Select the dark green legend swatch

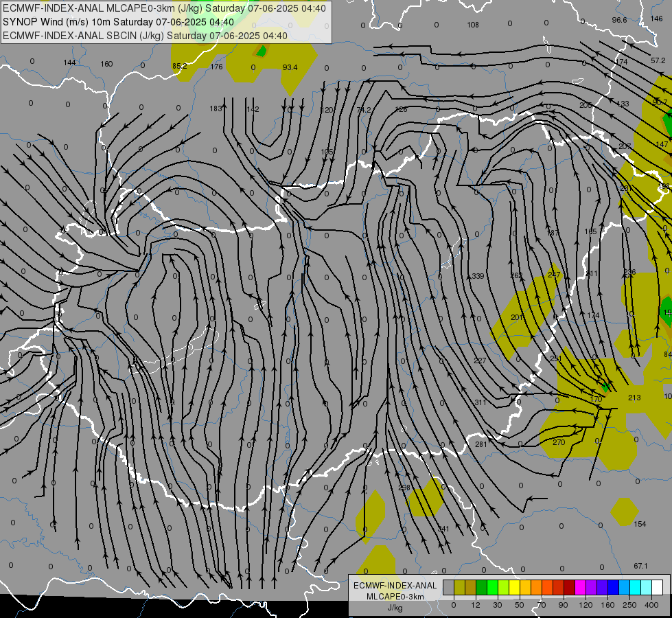coord(481,587)
